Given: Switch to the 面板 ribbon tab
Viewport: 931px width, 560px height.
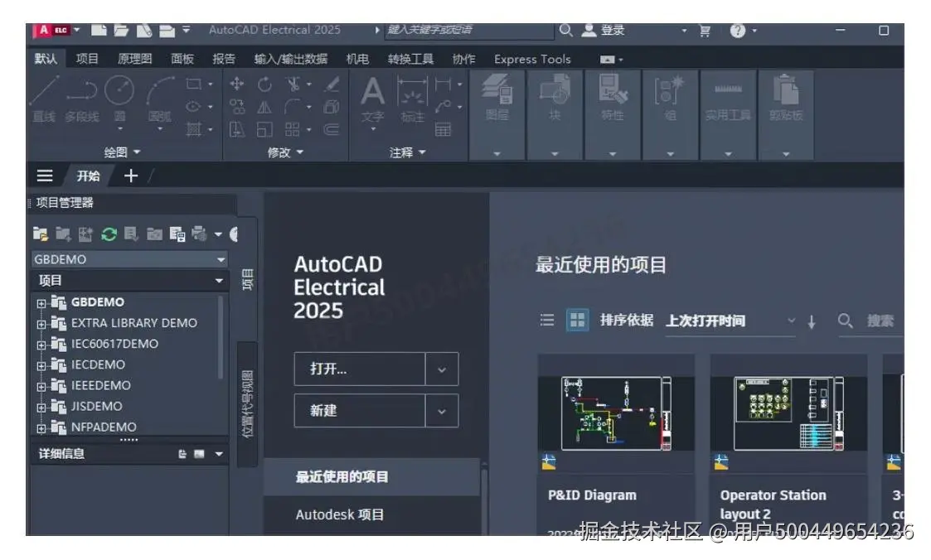Looking at the screenshot, I should [182, 59].
